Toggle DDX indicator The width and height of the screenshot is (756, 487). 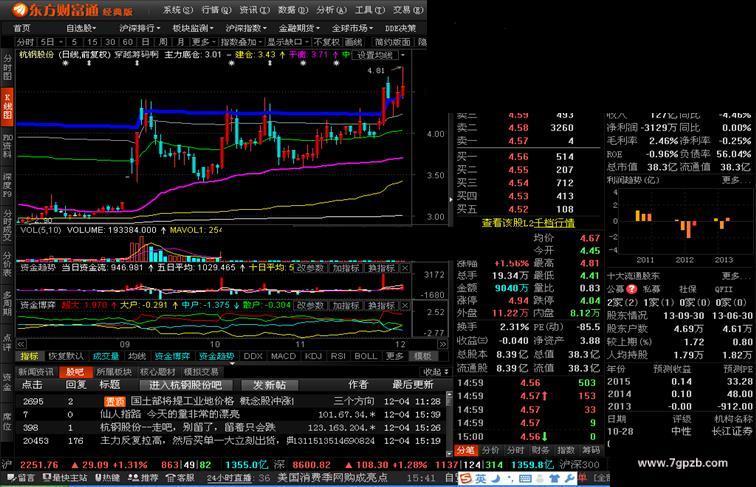[253, 356]
